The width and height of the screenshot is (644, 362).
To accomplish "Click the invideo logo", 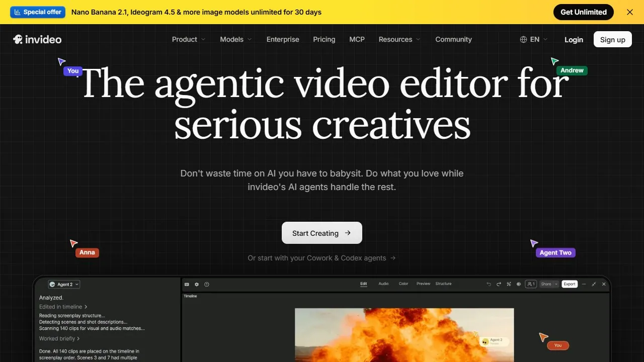I will click(x=37, y=39).
